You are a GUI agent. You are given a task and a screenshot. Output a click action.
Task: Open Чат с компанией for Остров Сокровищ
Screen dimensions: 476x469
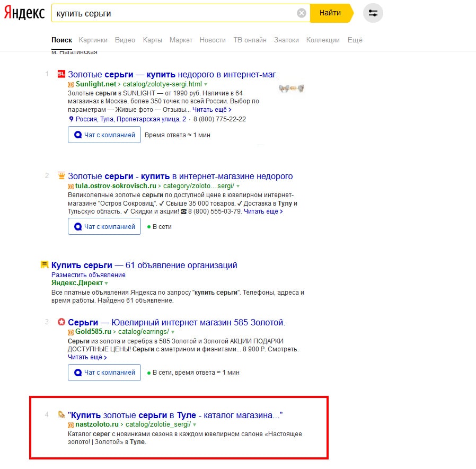pos(104,226)
